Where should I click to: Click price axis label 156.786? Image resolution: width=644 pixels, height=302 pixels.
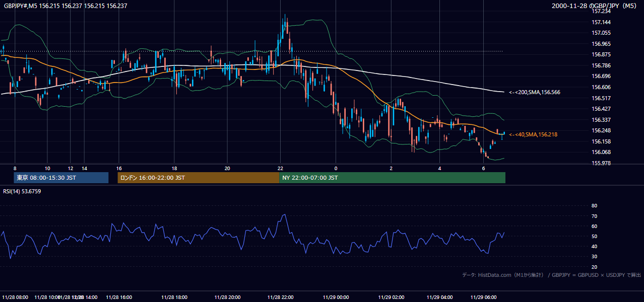tap(601, 65)
